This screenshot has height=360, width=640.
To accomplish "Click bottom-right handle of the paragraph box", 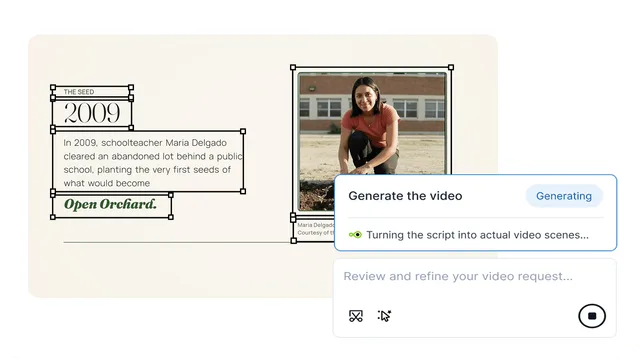I will pos(243,191).
